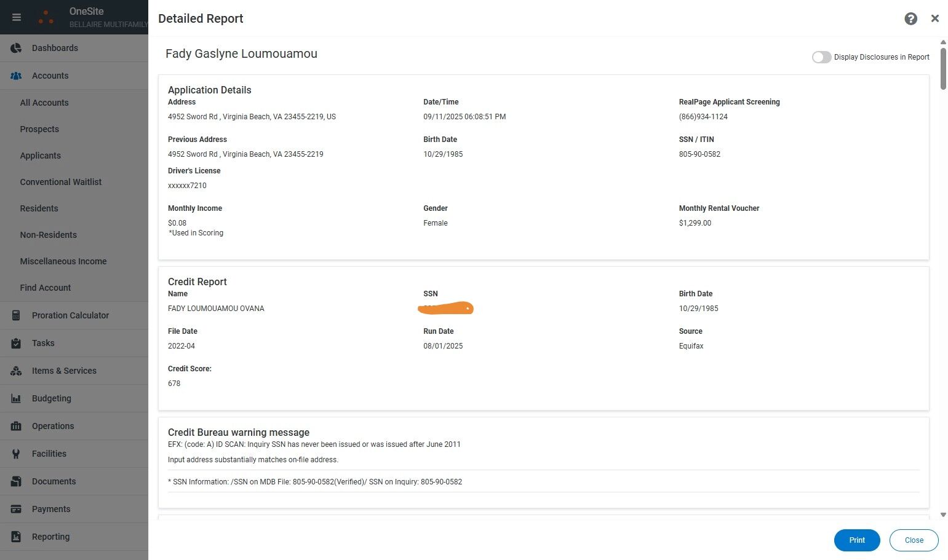Enable Display Disclosures in Report toggle

[821, 57]
